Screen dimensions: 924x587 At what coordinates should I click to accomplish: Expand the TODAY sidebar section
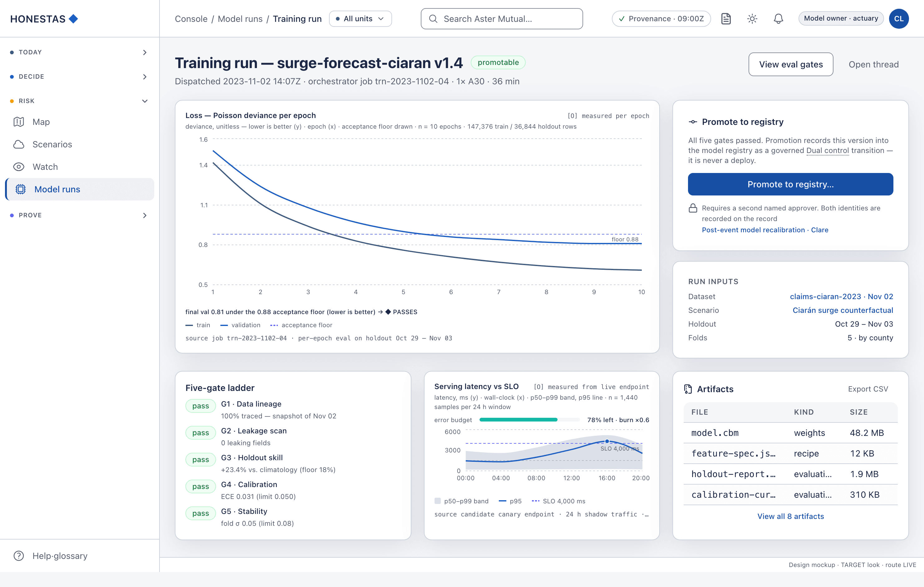(79, 52)
